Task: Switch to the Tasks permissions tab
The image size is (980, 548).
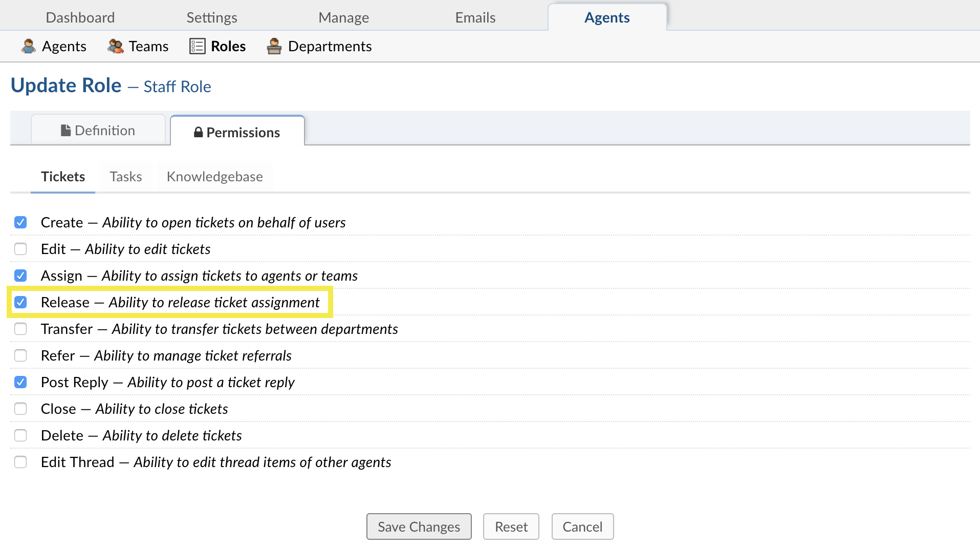Action: (125, 177)
